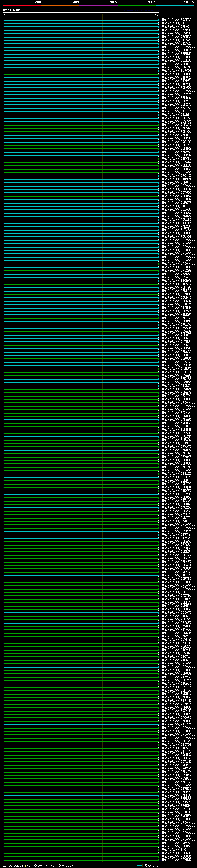Click the cyan ~100% identity legend bar
The image size is (197, 868).
(x=175, y=6)
